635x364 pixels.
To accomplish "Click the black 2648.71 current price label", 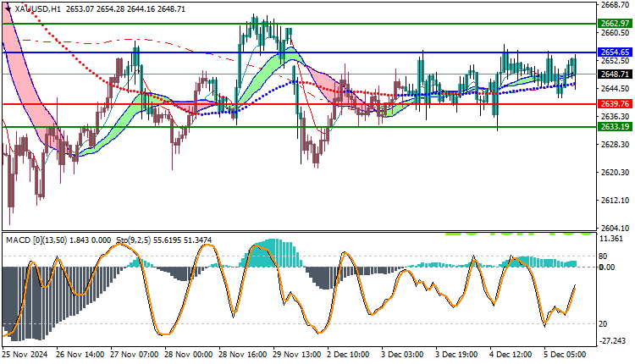I will pos(615,74).
